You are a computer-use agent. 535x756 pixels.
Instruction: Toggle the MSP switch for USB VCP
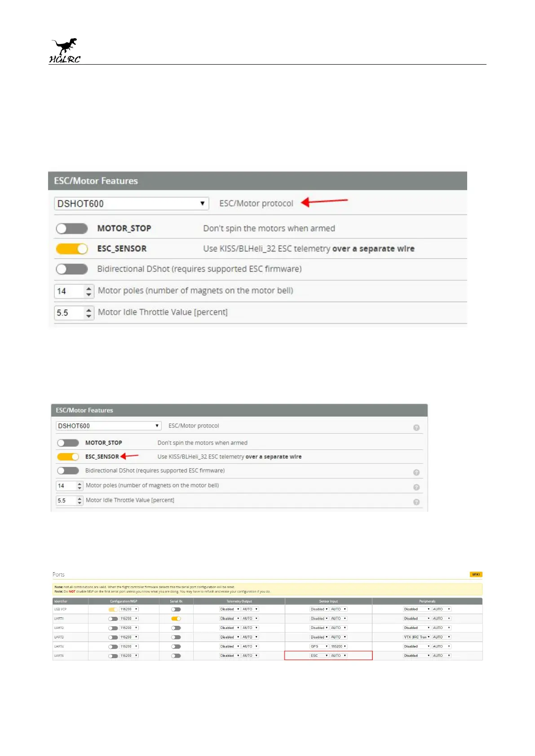(113, 609)
